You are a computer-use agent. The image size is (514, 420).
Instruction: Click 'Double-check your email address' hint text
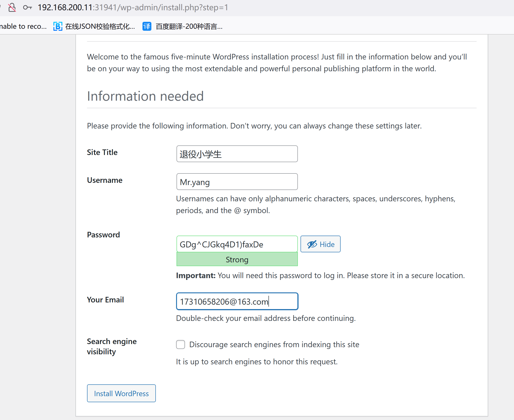tap(266, 318)
